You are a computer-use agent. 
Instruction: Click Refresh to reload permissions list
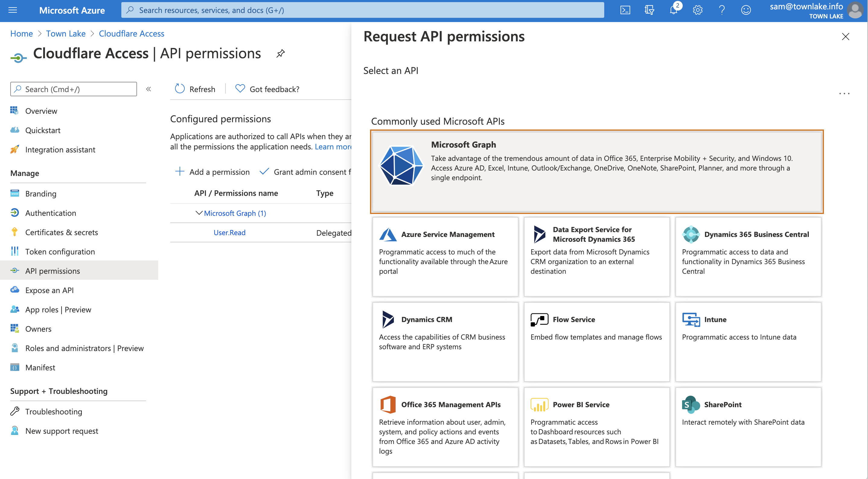pos(195,88)
